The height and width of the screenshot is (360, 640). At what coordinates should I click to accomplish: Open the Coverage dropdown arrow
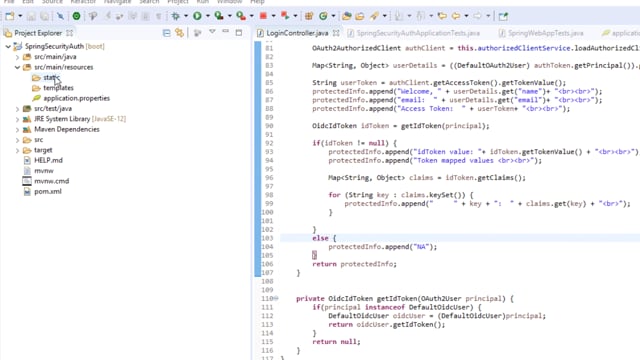[229, 16]
